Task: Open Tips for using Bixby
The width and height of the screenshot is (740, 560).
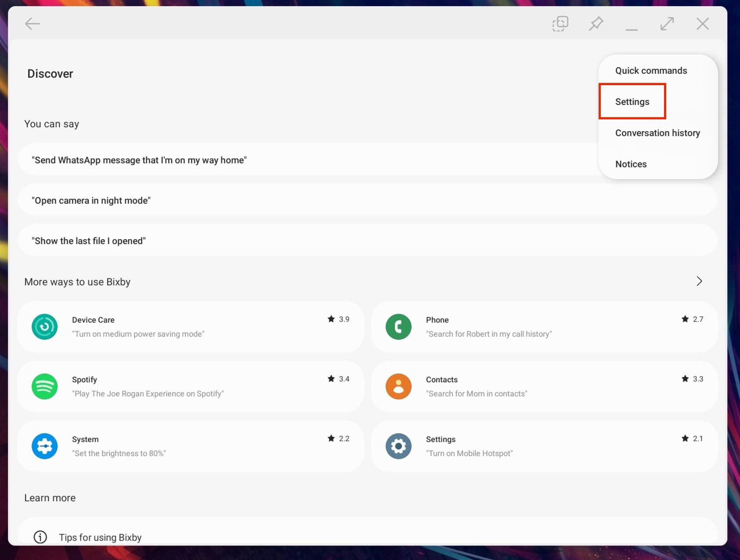Action: click(100, 537)
